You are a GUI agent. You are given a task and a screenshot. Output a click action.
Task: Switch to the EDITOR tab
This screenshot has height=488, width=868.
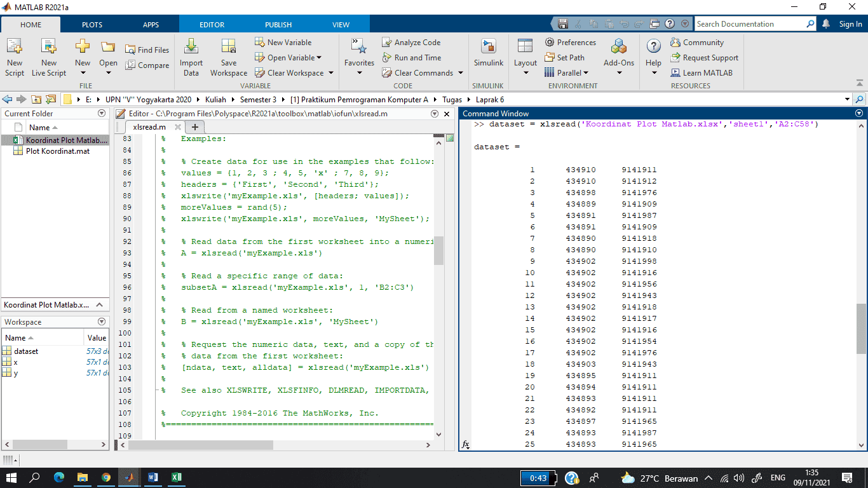click(x=212, y=25)
